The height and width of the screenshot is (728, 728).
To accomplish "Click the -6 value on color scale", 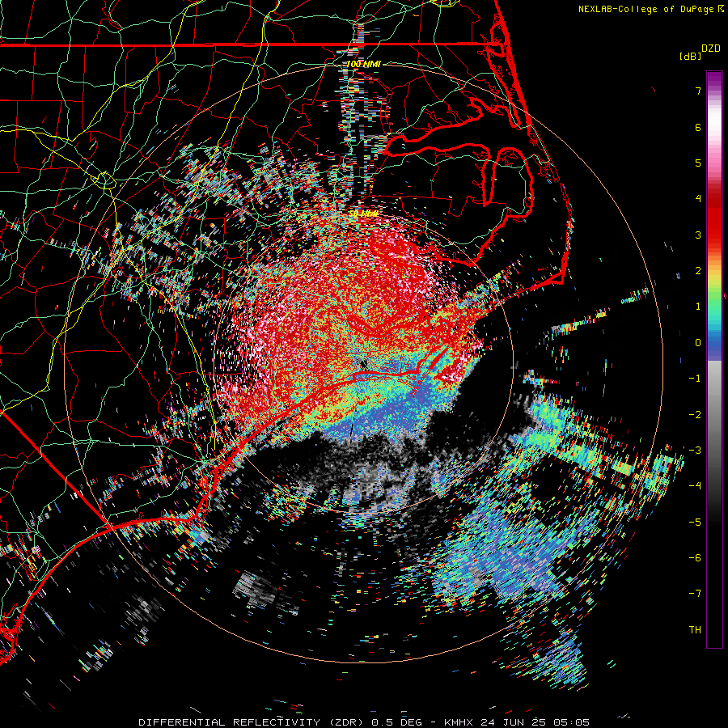I will click(x=695, y=558).
